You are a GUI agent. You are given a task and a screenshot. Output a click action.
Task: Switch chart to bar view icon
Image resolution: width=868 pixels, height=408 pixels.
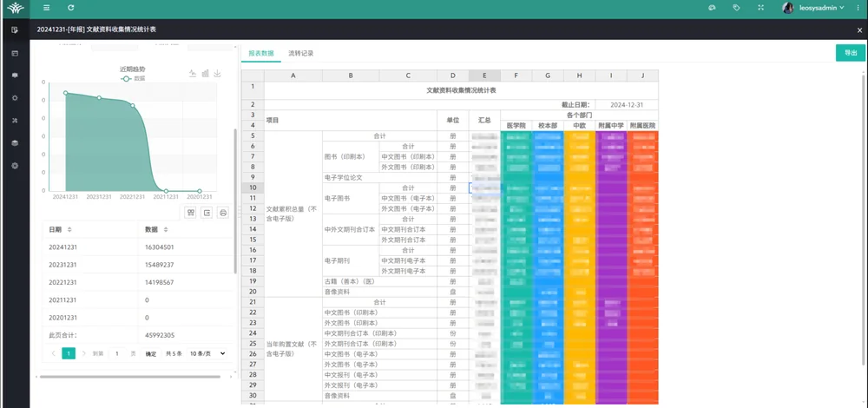pyautogui.click(x=206, y=73)
